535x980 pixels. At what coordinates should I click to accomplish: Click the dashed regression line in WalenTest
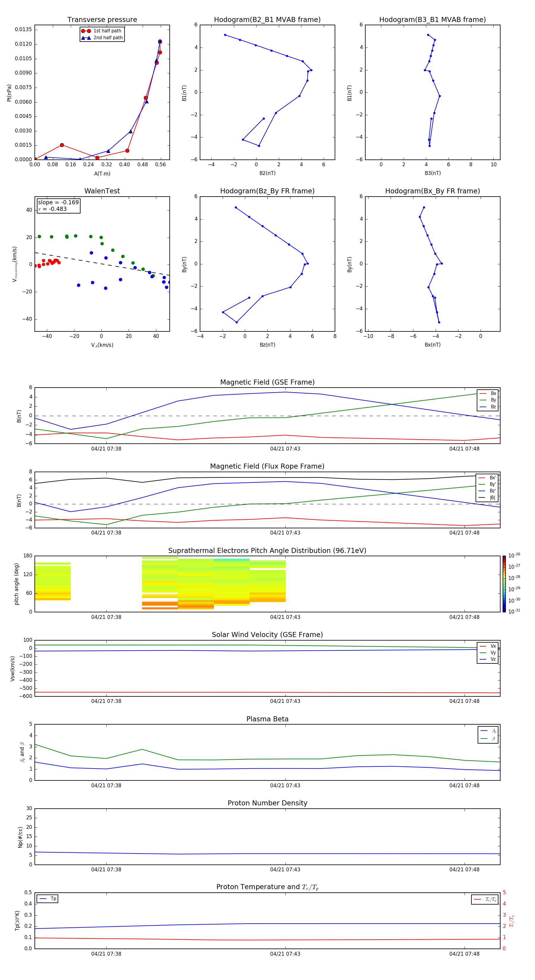[x=102, y=264]
